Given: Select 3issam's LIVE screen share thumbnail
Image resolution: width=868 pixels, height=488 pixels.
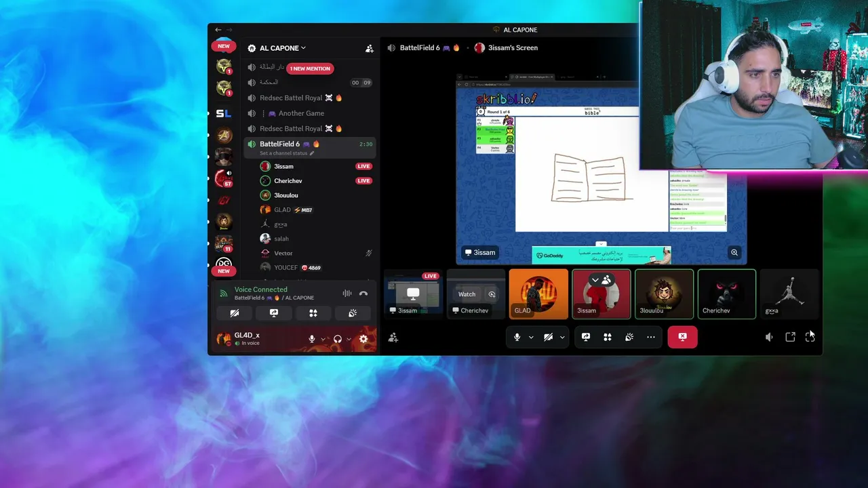Looking at the screenshot, I should click(x=413, y=293).
